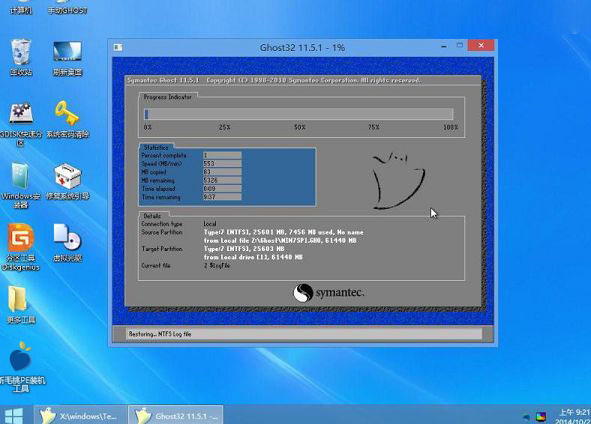Viewport: 591px width, 424px height.
Task: Click the Progress Indicator bar
Action: click(x=299, y=114)
